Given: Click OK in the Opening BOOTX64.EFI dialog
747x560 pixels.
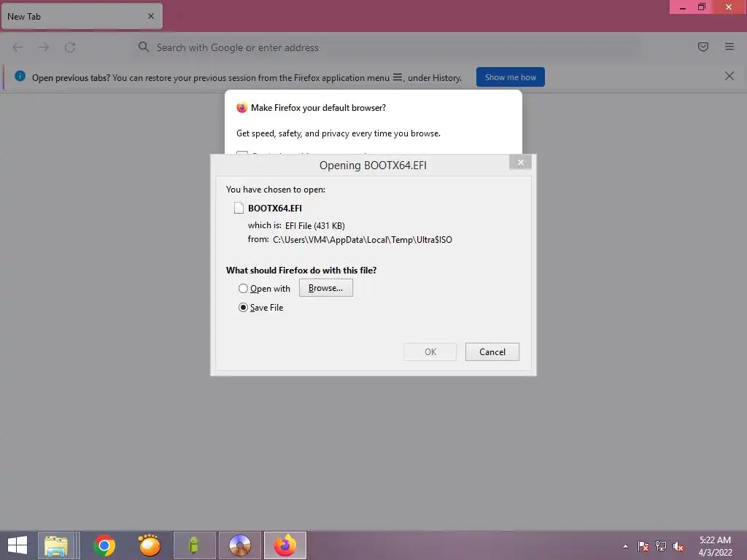Looking at the screenshot, I should click(430, 352).
